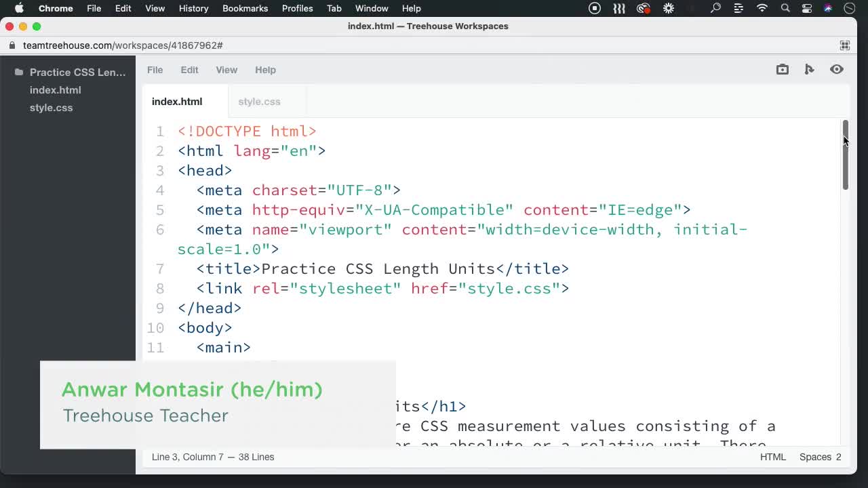The height and width of the screenshot is (488, 868).
Task: Click the padlock icon in the address bar
Action: pyautogui.click(x=11, y=45)
